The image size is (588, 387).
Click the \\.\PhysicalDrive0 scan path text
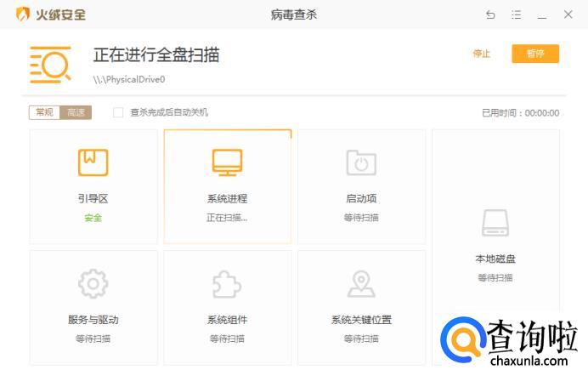pos(129,80)
